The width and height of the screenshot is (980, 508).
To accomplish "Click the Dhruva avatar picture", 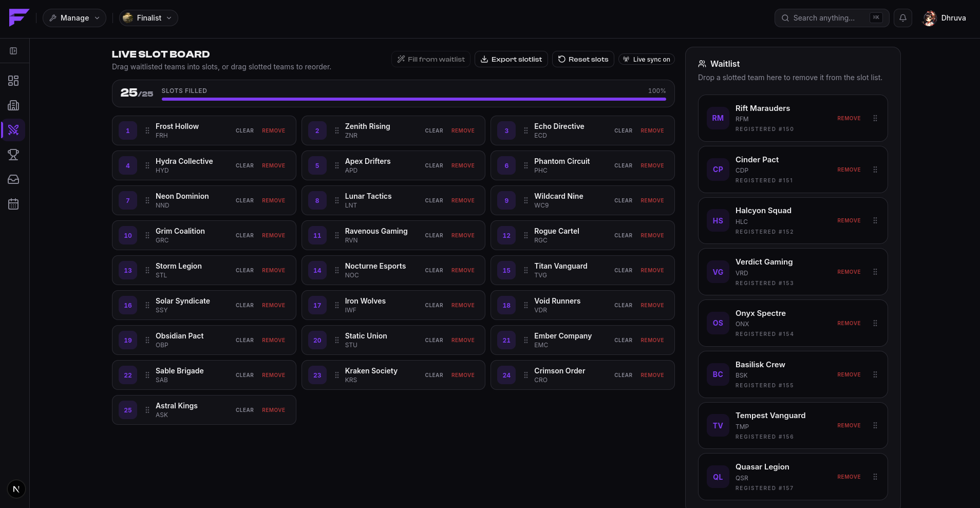I will point(930,18).
